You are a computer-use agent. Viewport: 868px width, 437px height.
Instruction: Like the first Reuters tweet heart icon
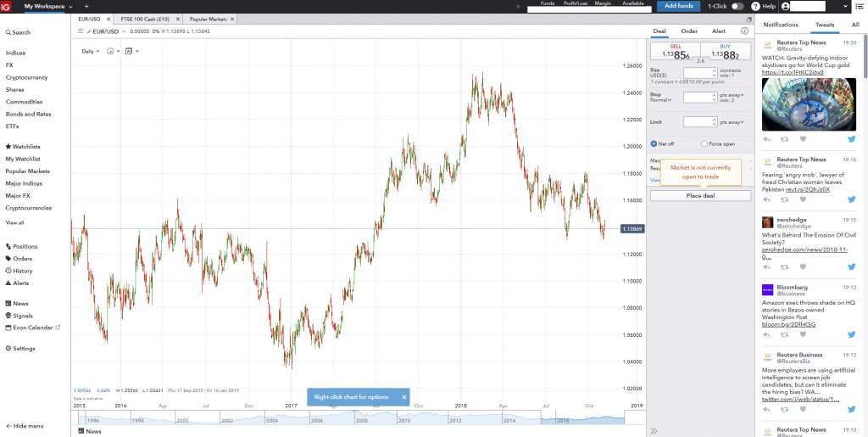[803, 139]
